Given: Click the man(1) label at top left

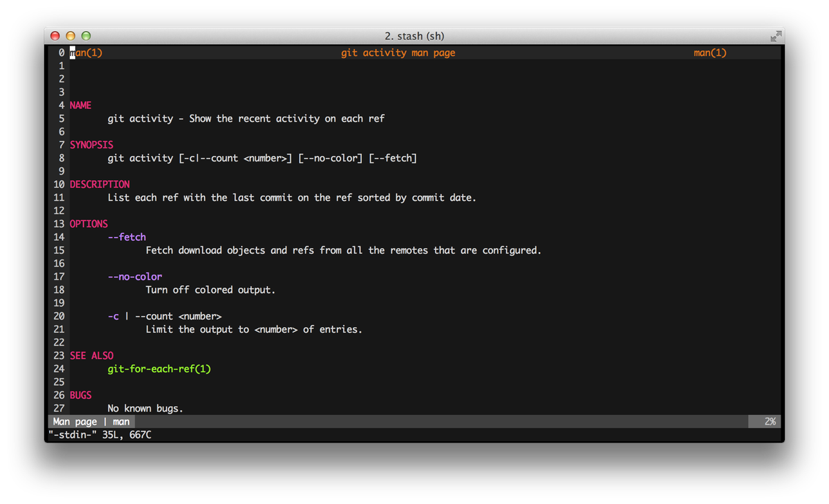Looking at the screenshot, I should point(86,52).
